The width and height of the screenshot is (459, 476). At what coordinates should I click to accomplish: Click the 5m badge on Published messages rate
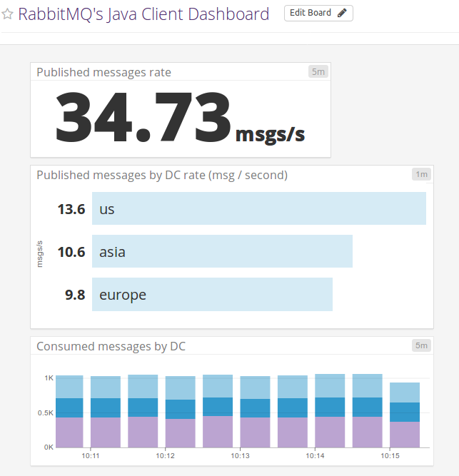pos(318,71)
